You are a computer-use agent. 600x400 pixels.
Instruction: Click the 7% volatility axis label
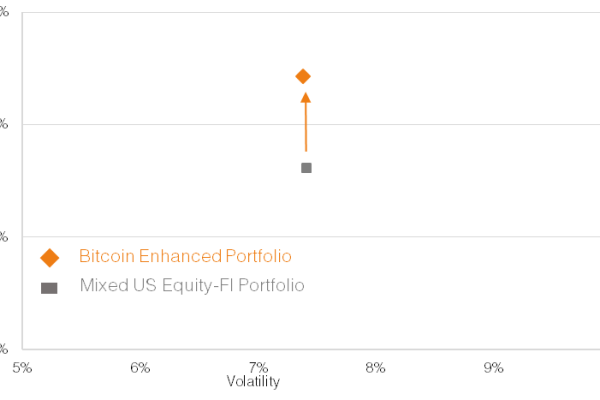pyautogui.click(x=258, y=367)
